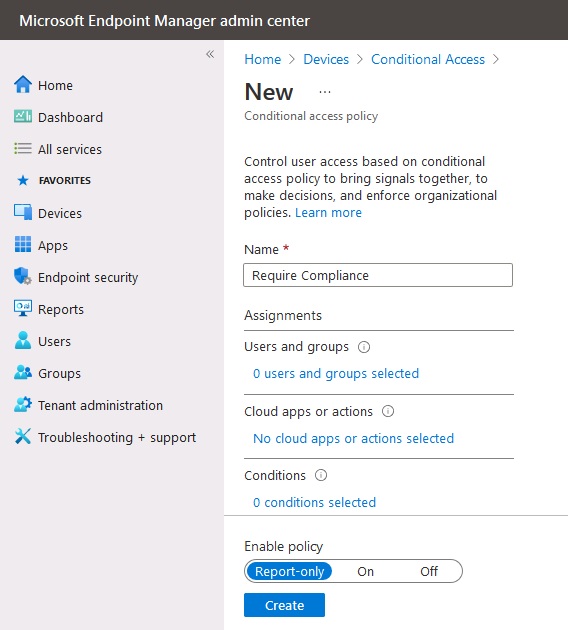Click the Name field with Require Compliance
The height and width of the screenshot is (630, 568).
point(378,275)
